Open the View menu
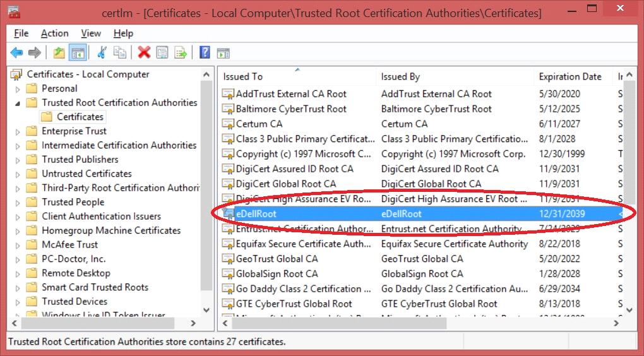 tap(91, 33)
